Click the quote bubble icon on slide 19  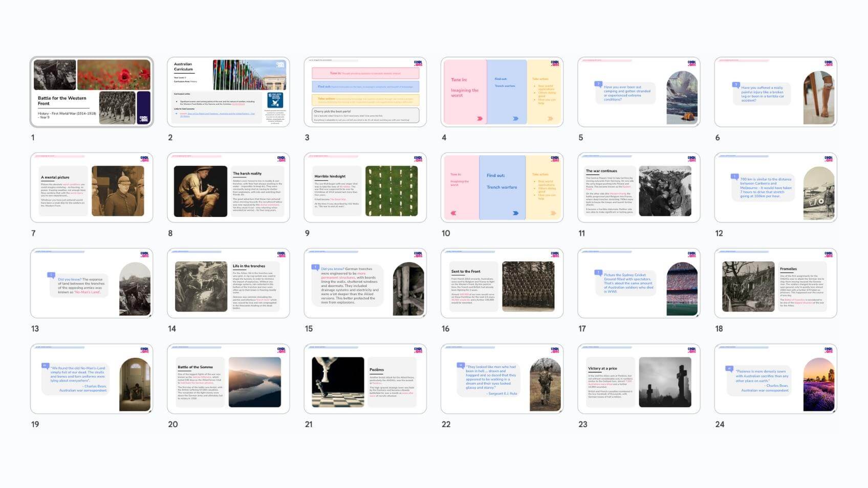[45, 366]
